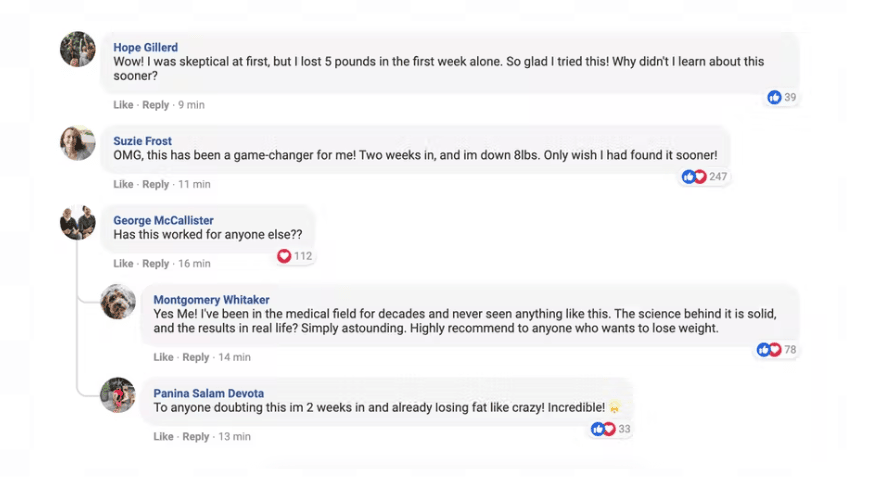Open George McCallister's profile picture

(78, 222)
